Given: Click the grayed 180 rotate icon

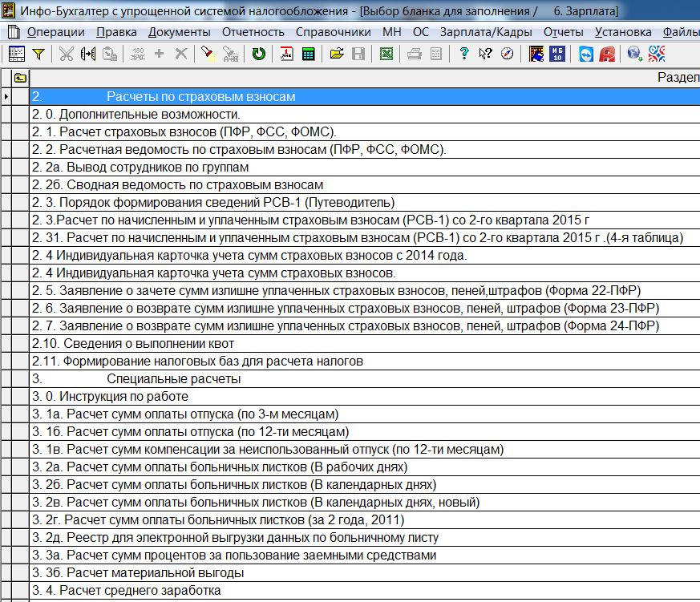Looking at the screenshot, I should point(138,54).
